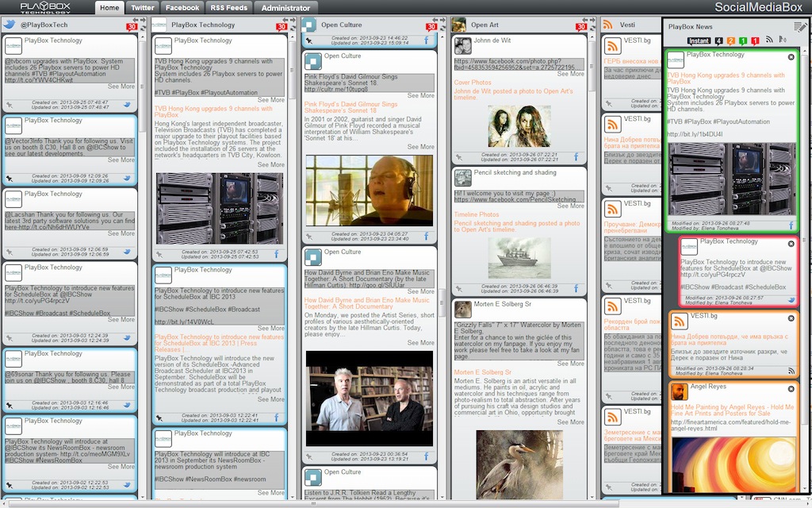Open the Facebook tab
This screenshot has height=508, width=812.
click(182, 8)
